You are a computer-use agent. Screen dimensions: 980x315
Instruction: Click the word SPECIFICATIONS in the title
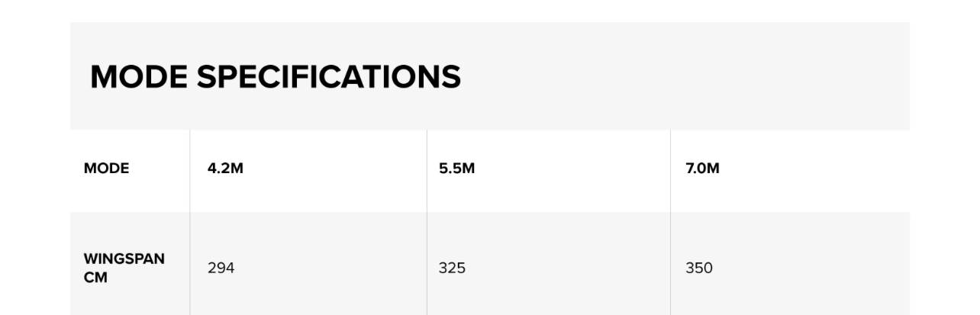click(x=329, y=77)
